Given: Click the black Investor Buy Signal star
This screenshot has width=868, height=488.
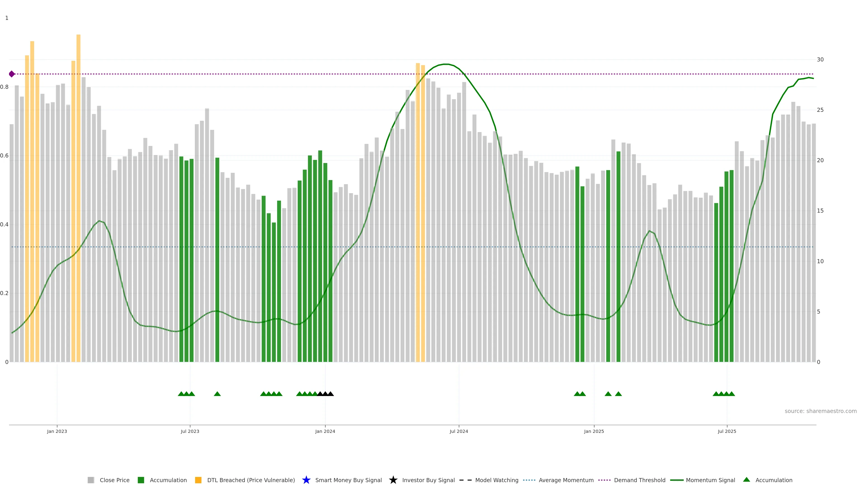Looking at the screenshot, I should point(393,480).
